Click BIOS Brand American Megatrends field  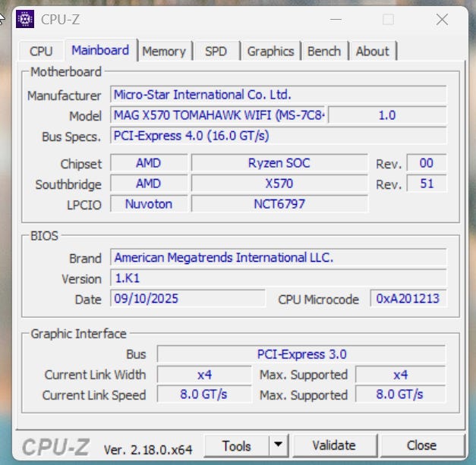coord(279,257)
